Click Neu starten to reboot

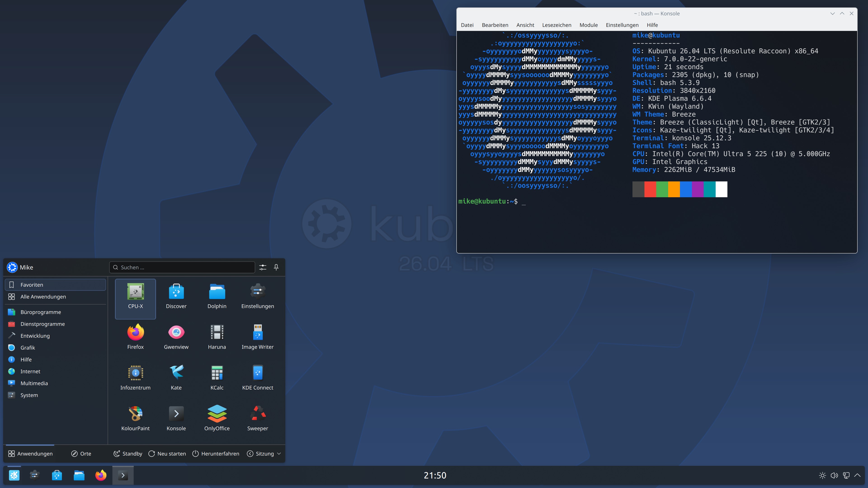167,454
